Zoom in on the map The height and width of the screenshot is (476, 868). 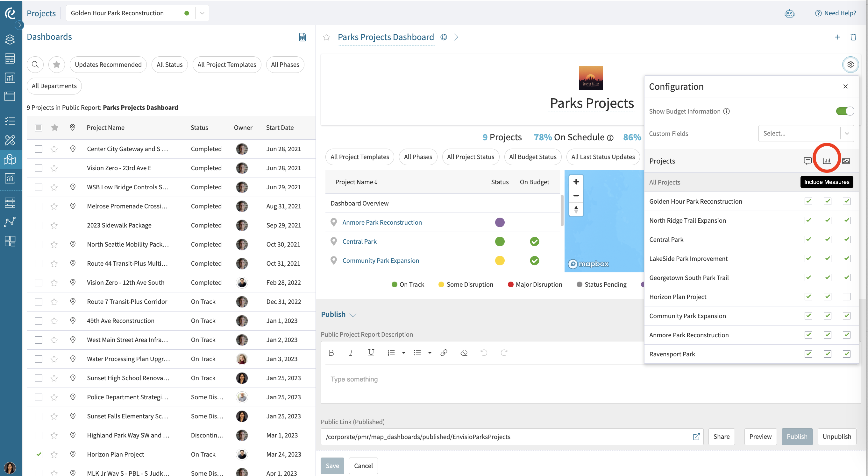[576, 182]
